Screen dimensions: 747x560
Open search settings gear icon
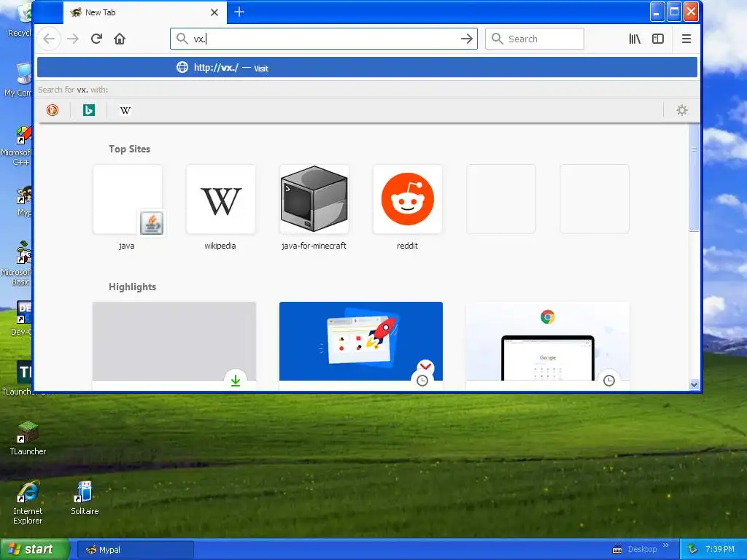(x=682, y=110)
